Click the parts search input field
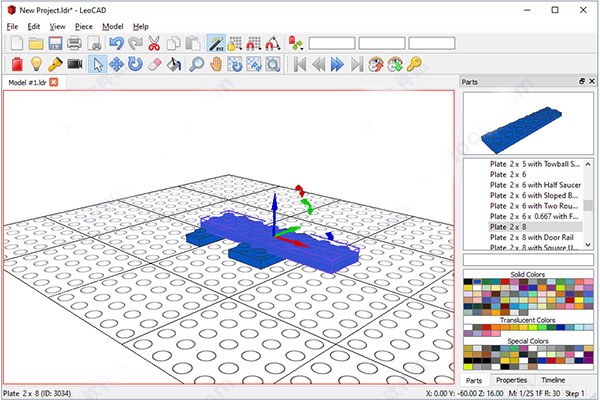 click(529, 260)
